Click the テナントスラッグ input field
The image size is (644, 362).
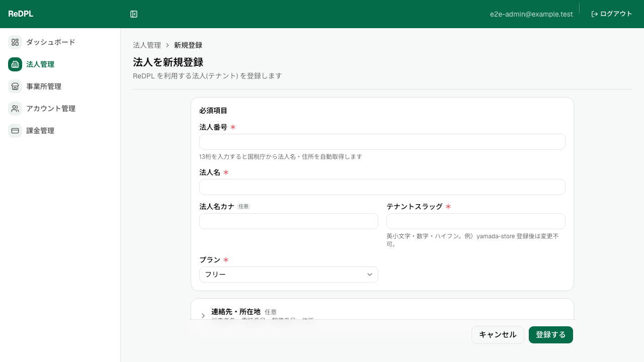pos(476,221)
